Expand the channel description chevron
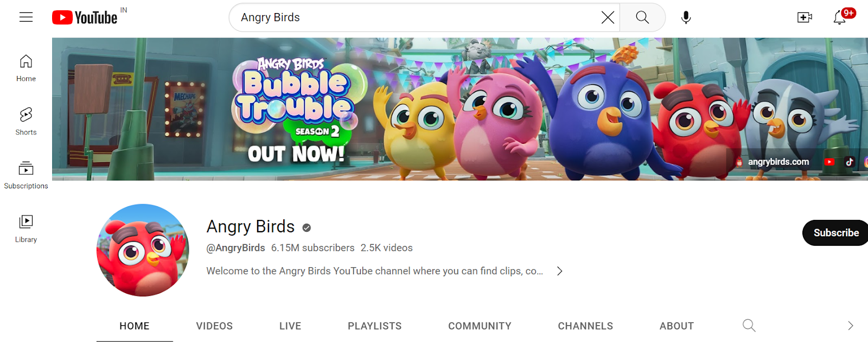 560,271
